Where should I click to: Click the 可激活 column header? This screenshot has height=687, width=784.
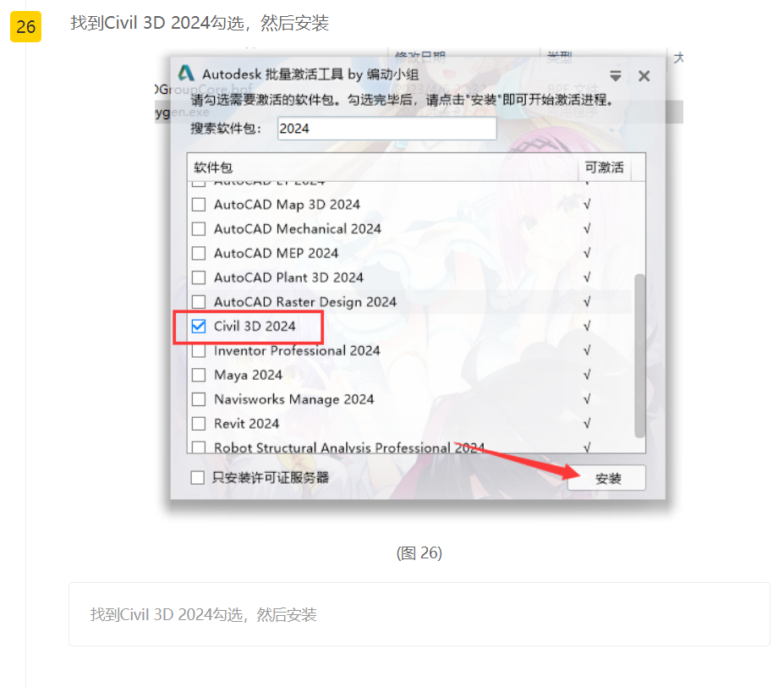point(605,168)
